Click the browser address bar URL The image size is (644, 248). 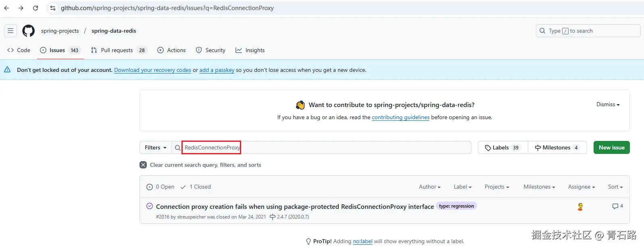tap(167, 8)
